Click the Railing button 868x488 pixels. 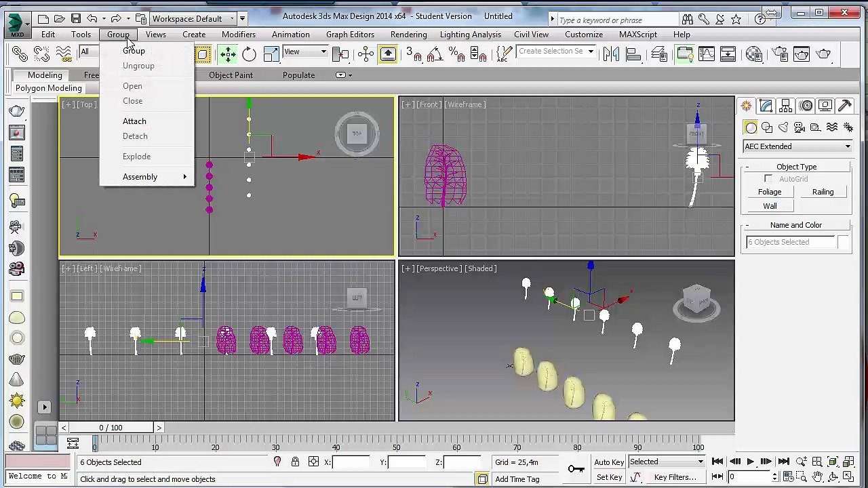tap(823, 192)
